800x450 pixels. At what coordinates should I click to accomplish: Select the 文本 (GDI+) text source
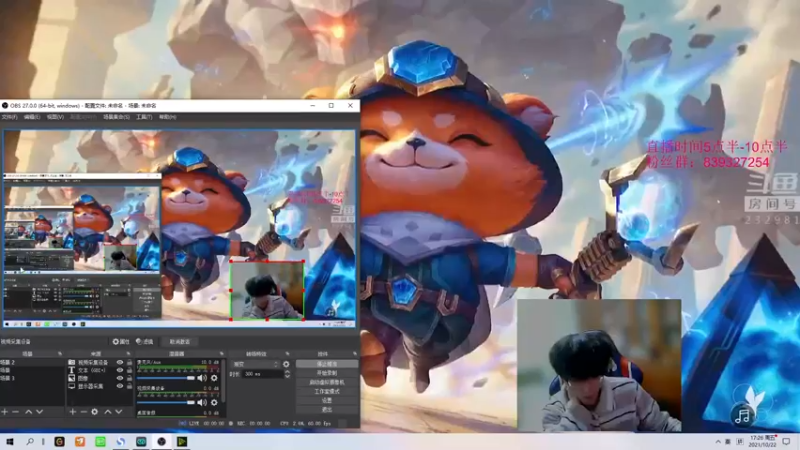(92, 370)
